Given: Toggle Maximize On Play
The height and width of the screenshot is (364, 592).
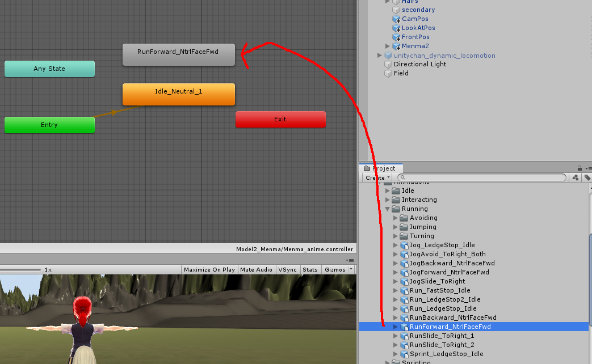Looking at the screenshot, I should pyautogui.click(x=209, y=270).
